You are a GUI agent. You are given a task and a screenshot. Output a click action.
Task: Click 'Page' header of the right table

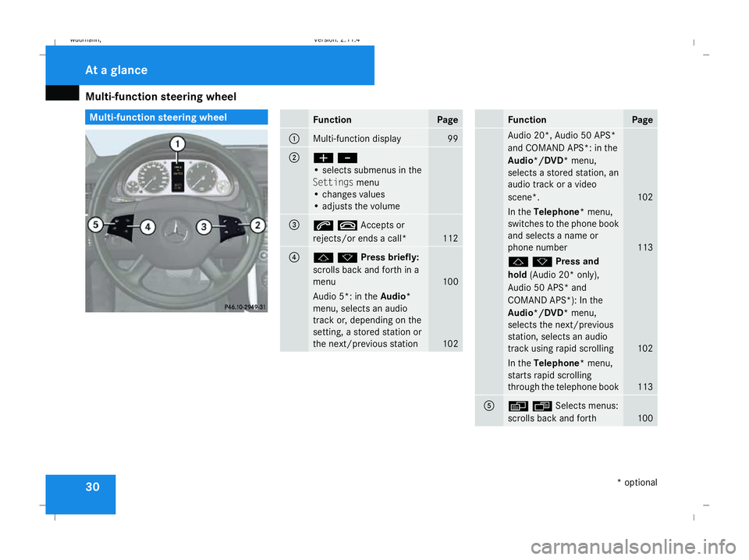tap(642, 120)
